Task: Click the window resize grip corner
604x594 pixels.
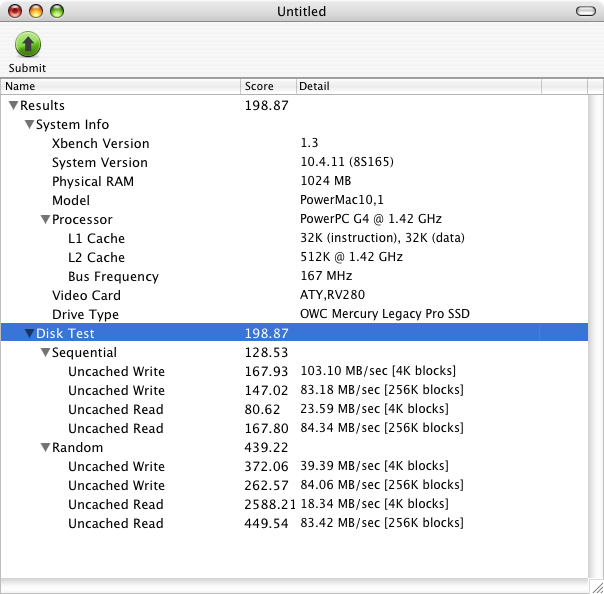Action: (595, 585)
